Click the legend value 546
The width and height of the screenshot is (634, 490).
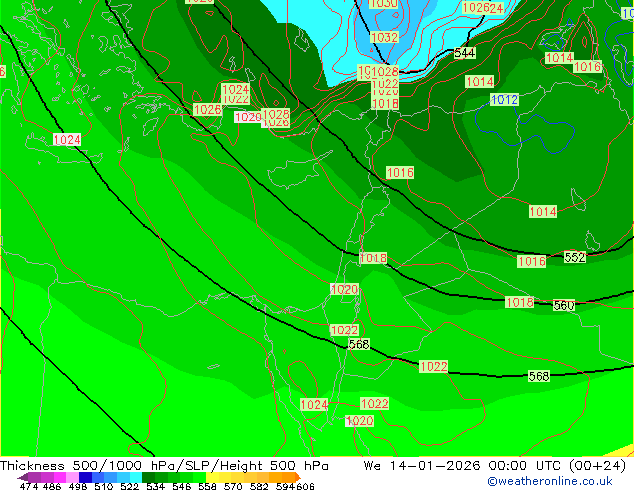point(182,486)
